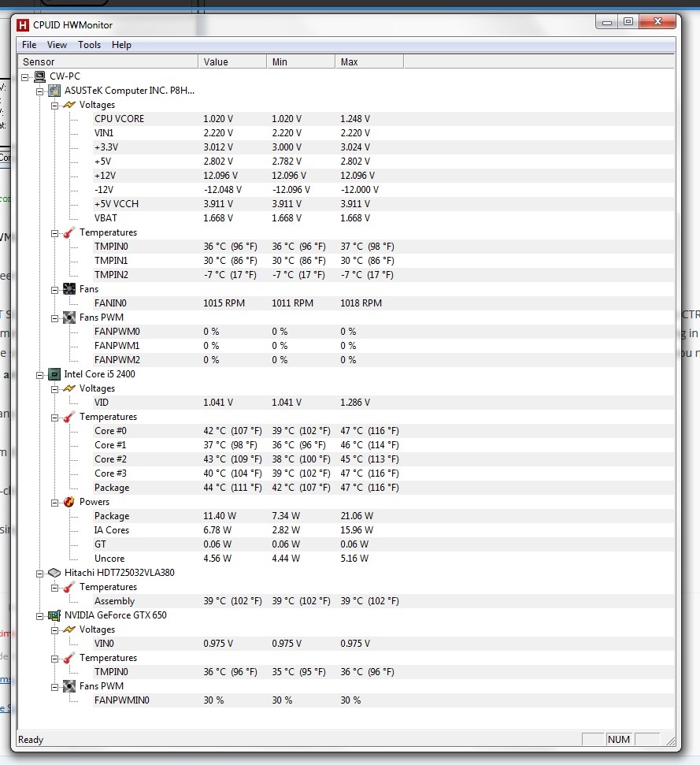This screenshot has width=700, height=765.
Task: Select the NVIDIA GeForce GTX 650 label
Action: pyautogui.click(x=116, y=615)
